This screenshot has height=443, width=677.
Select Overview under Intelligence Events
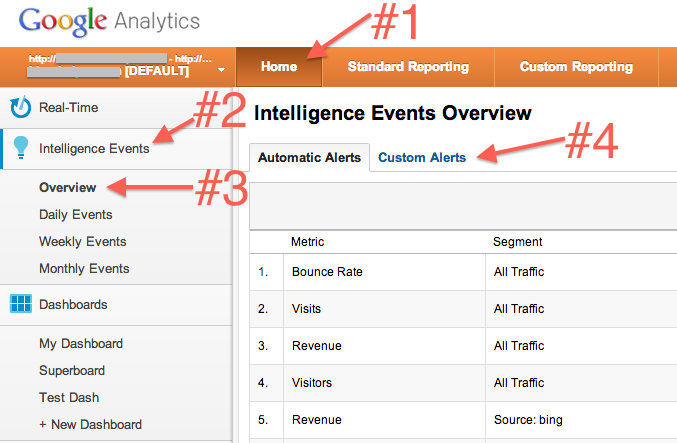tap(68, 187)
